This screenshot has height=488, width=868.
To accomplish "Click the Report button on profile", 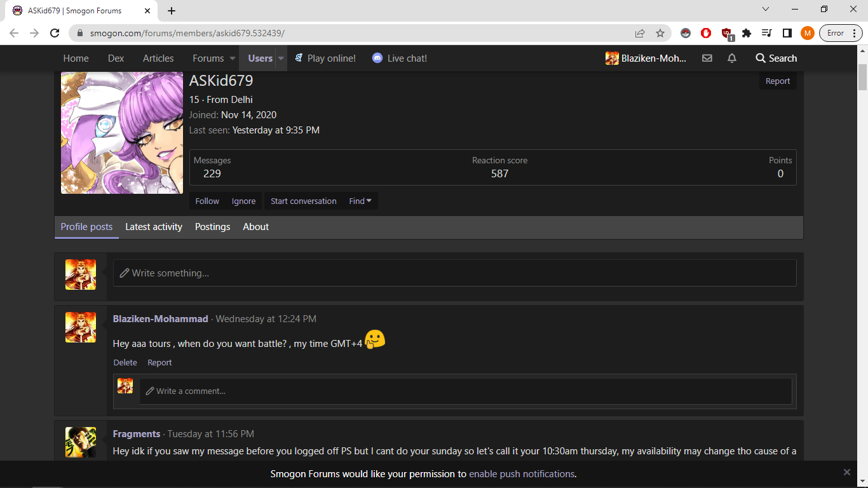I will tap(778, 81).
